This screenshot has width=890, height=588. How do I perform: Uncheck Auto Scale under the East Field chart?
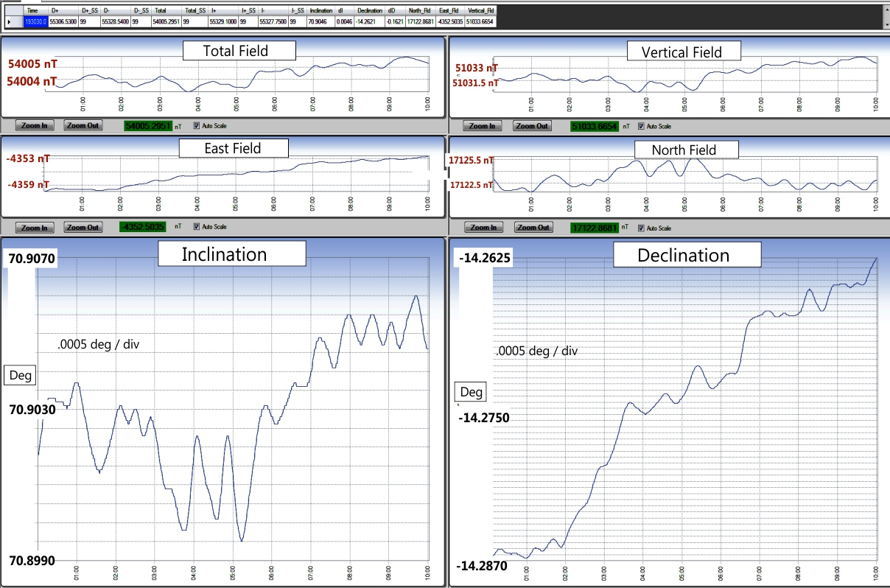point(196,227)
